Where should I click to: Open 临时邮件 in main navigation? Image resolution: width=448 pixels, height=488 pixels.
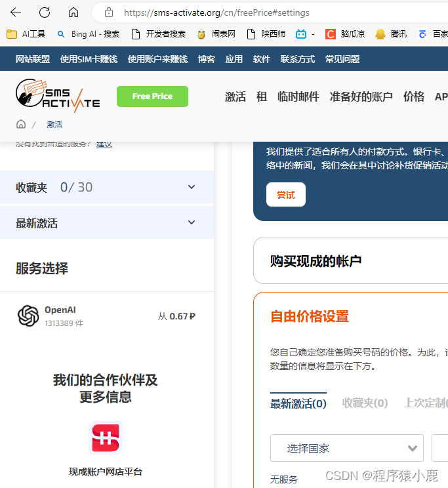click(298, 96)
